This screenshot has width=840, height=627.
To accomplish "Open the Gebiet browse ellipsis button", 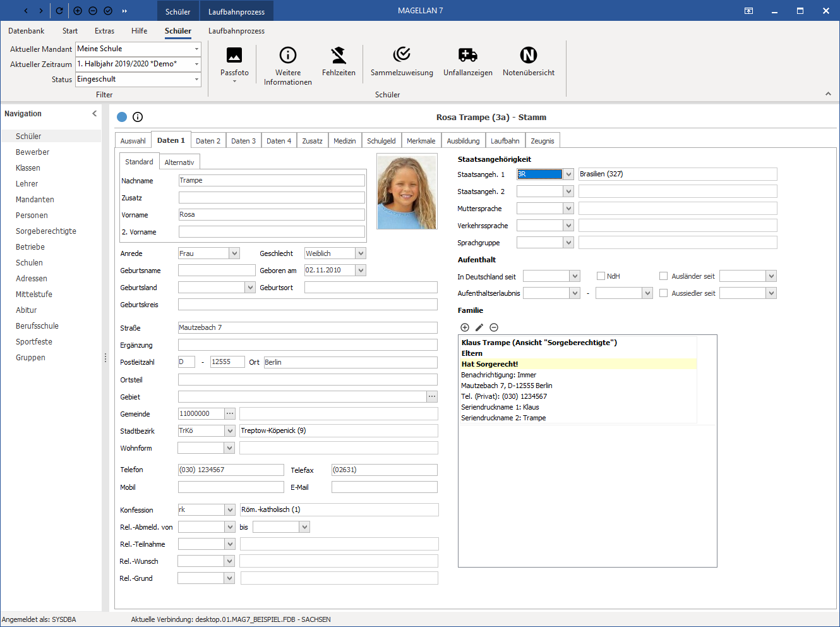I will coord(432,396).
